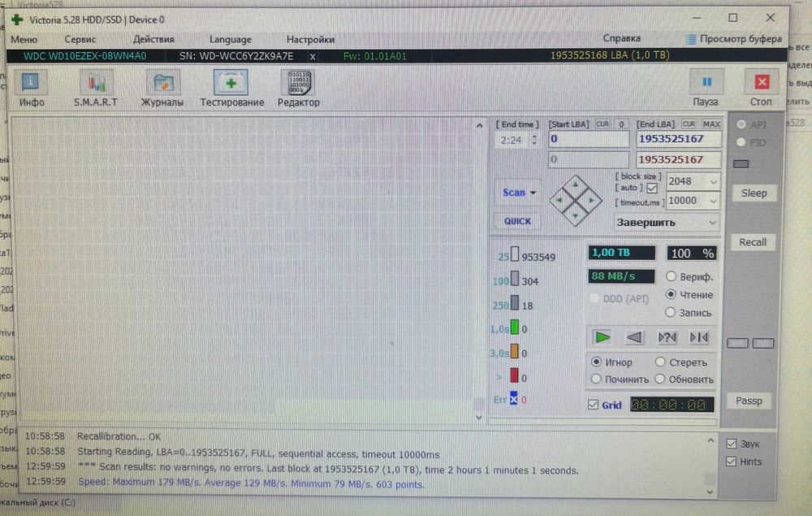Click the Passp button
Viewport: 812px width, 516px height.
coord(749,401)
